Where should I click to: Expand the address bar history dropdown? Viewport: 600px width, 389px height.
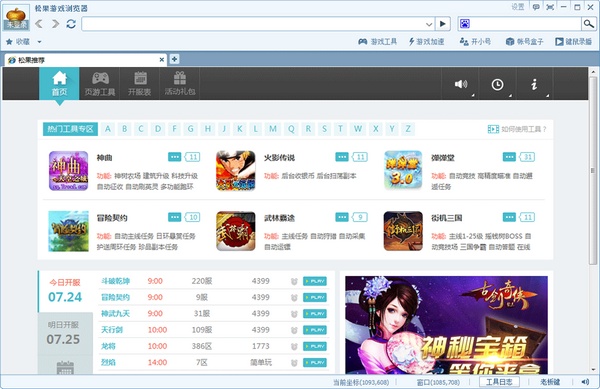[x=429, y=24]
